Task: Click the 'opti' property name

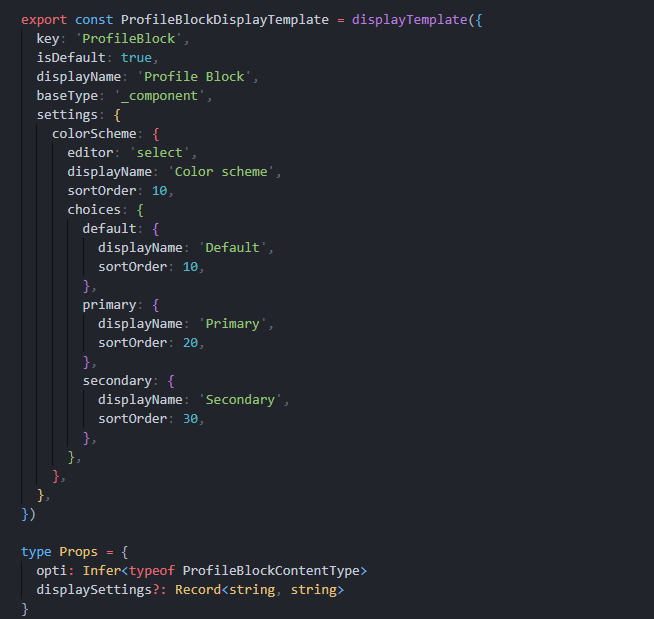Action: (x=52, y=571)
